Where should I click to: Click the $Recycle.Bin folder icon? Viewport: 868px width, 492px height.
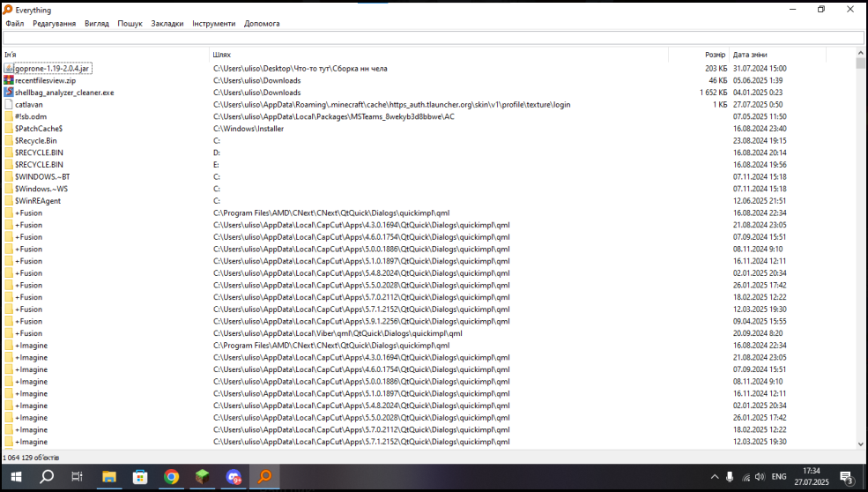pos(9,141)
